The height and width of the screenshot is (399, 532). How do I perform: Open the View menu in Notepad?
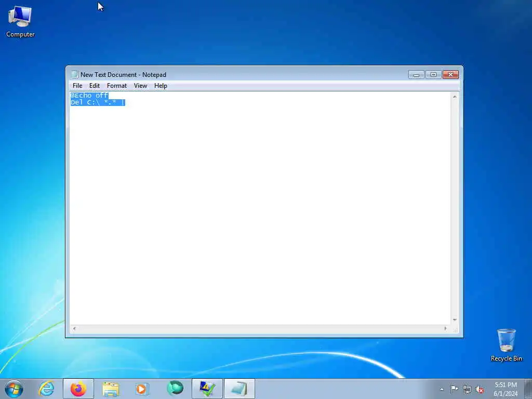140,86
